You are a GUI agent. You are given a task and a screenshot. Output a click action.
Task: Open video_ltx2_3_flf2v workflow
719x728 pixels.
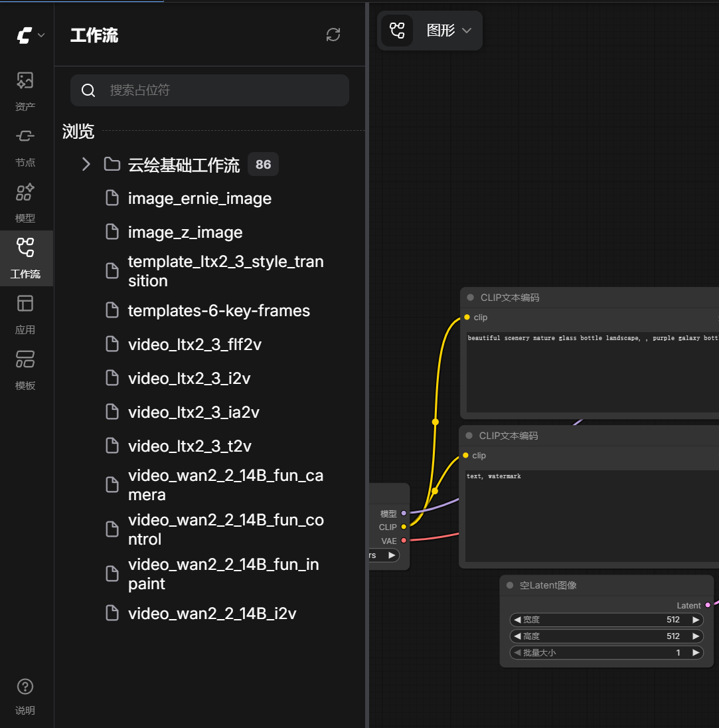[195, 345]
